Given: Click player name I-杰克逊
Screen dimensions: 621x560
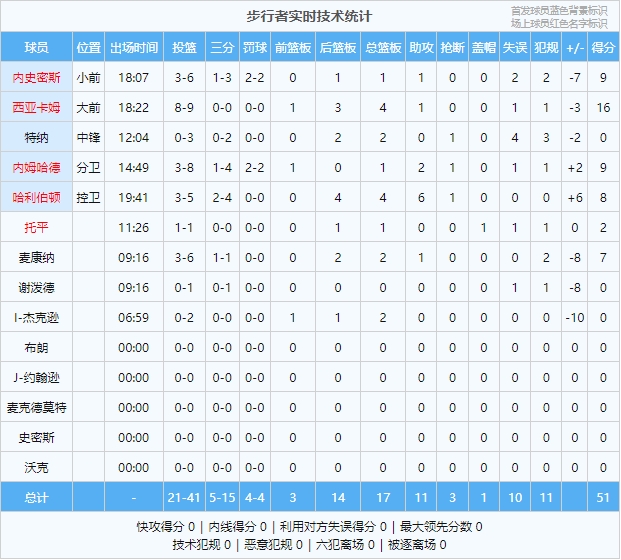Looking at the screenshot, I should coord(36,317).
